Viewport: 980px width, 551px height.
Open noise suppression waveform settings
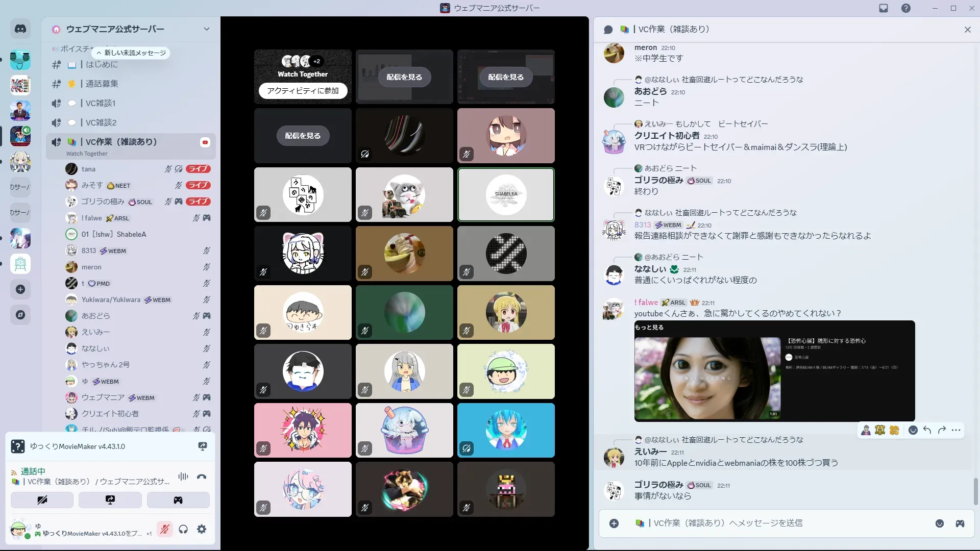coord(183,477)
